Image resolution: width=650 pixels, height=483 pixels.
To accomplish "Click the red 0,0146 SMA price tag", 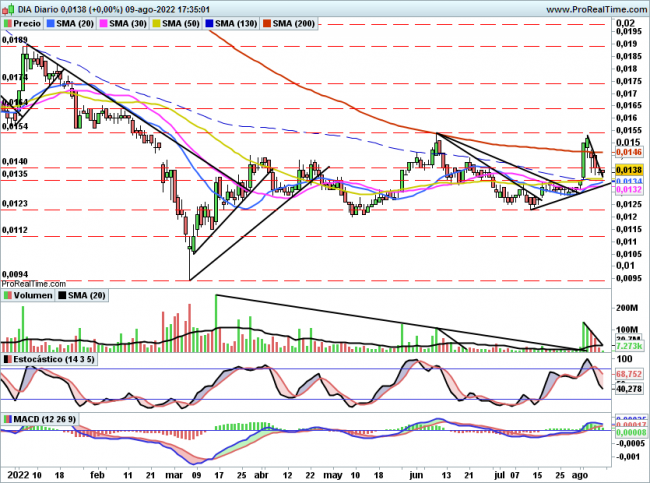I will click(x=629, y=151).
